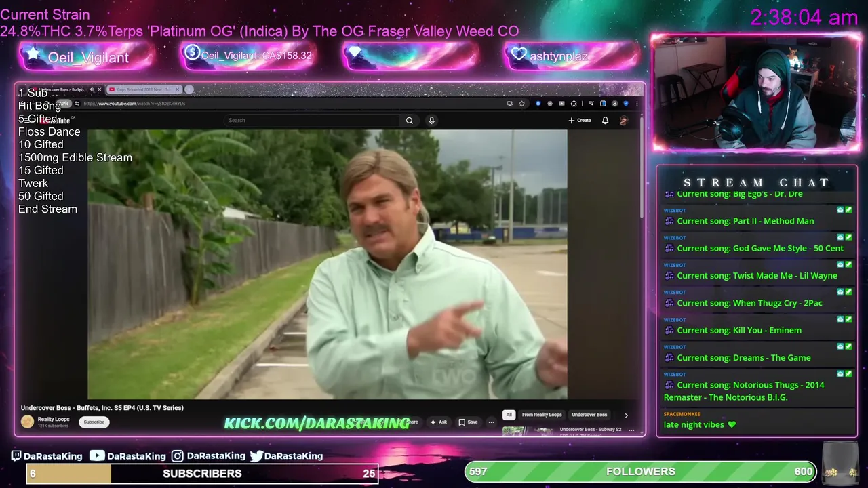Start voice search with the microphone icon

click(431, 121)
